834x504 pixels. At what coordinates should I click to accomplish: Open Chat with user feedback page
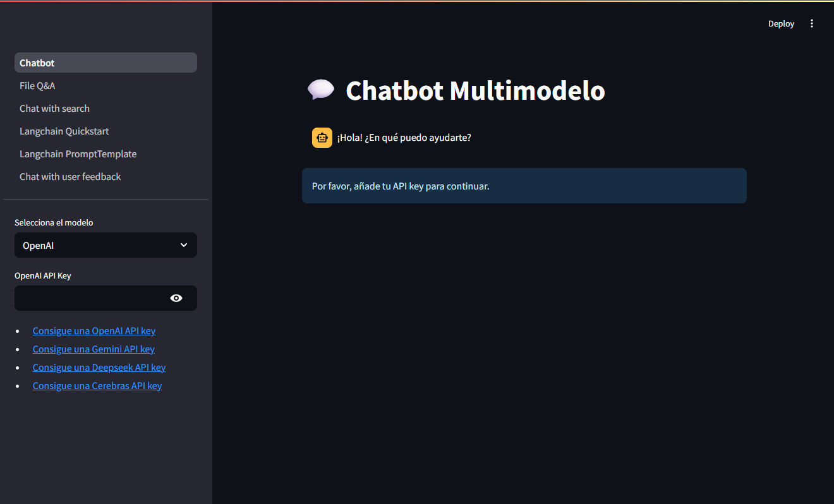[x=106, y=176]
